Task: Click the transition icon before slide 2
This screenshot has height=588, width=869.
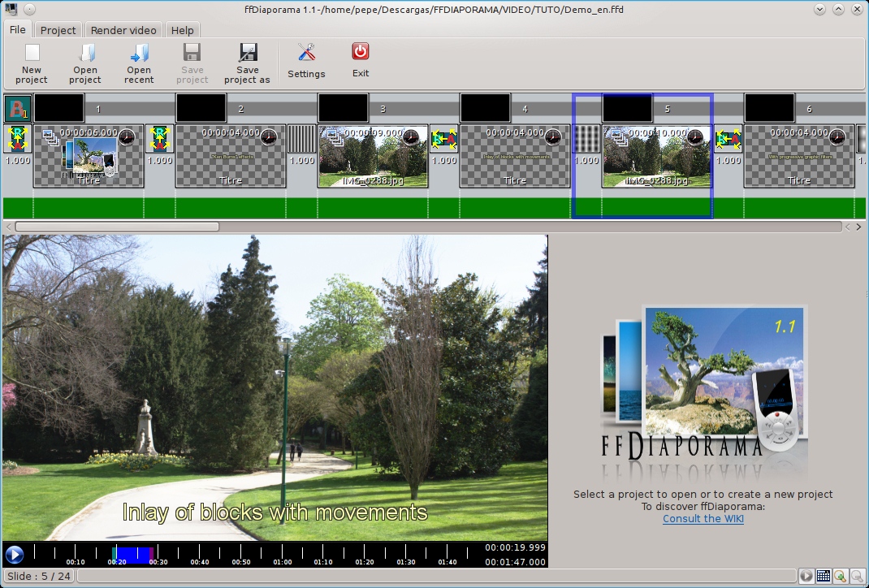Action: (x=160, y=139)
